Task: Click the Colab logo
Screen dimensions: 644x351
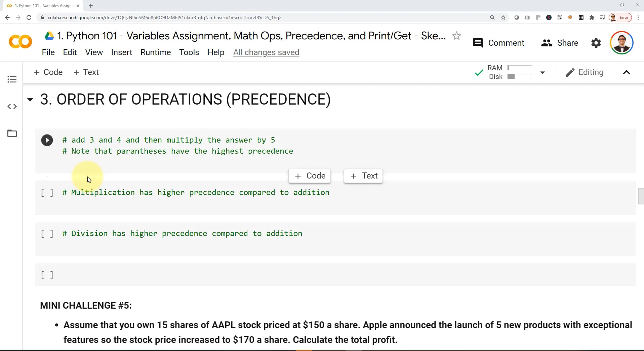Action: 20,42
